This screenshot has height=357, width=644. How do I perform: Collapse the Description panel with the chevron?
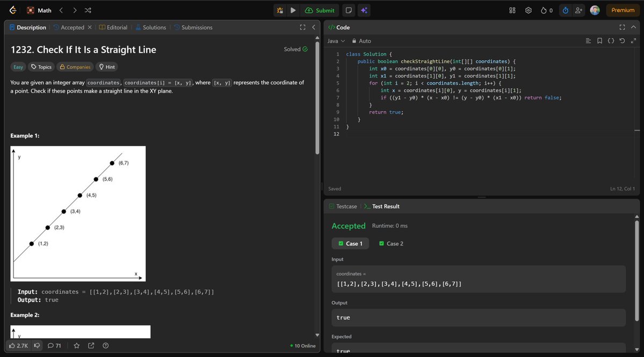pos(314,27)
